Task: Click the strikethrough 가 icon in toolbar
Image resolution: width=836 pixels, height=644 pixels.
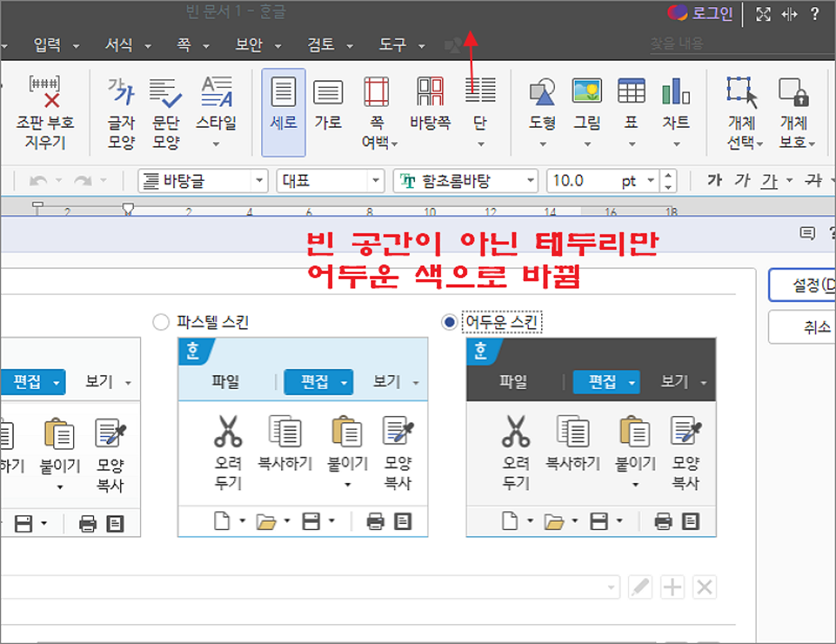Action: pyautogui.click(x=813, y=180)
